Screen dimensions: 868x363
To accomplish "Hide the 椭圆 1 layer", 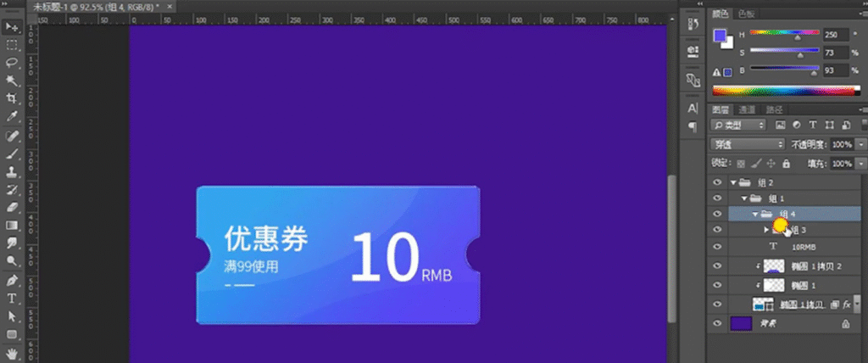I will (717, 285).
